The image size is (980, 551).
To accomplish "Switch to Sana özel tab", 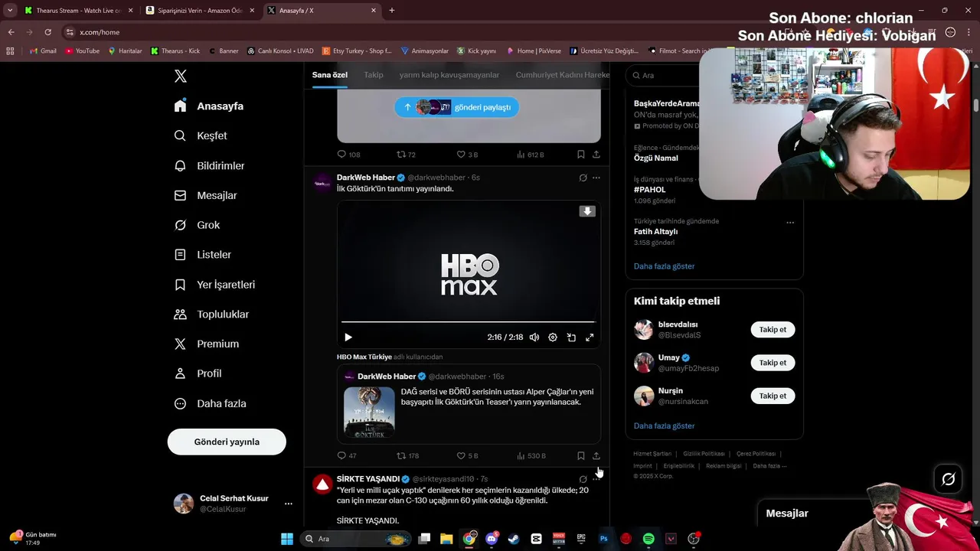I will pos(330,75).
